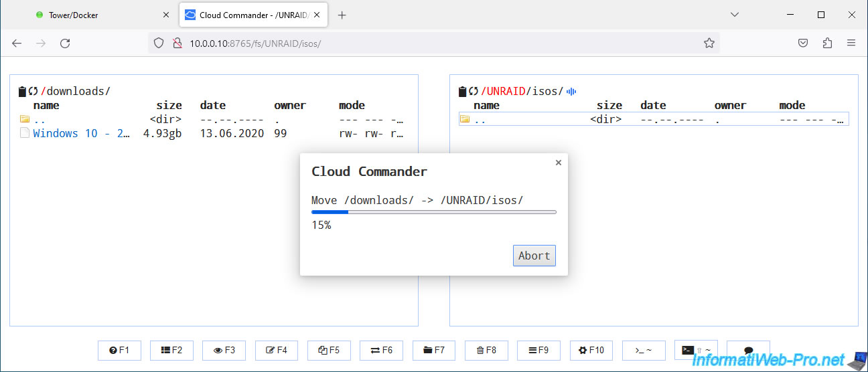Click the clipboard icon in the right panel header
868x372 pixels.
click(x=462, y=92)
